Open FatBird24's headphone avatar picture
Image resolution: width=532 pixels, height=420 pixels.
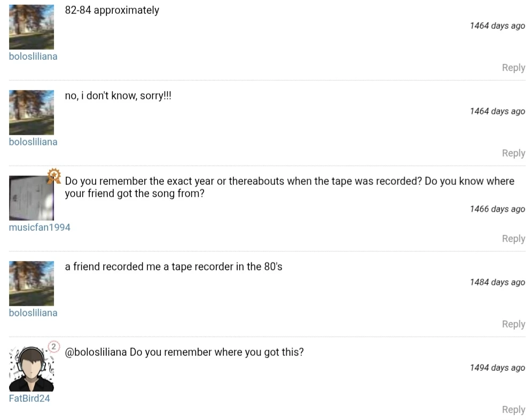(x=31, y=369)
